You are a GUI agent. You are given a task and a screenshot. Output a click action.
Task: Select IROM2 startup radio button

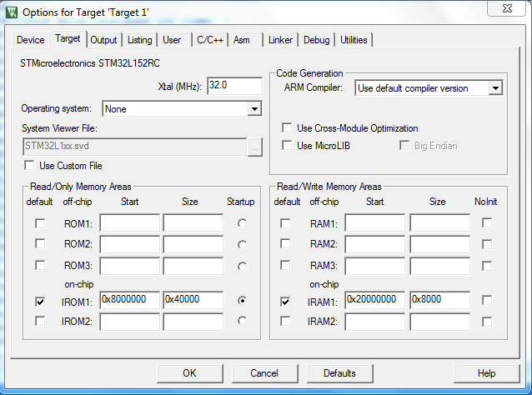(x=243, y=321)
